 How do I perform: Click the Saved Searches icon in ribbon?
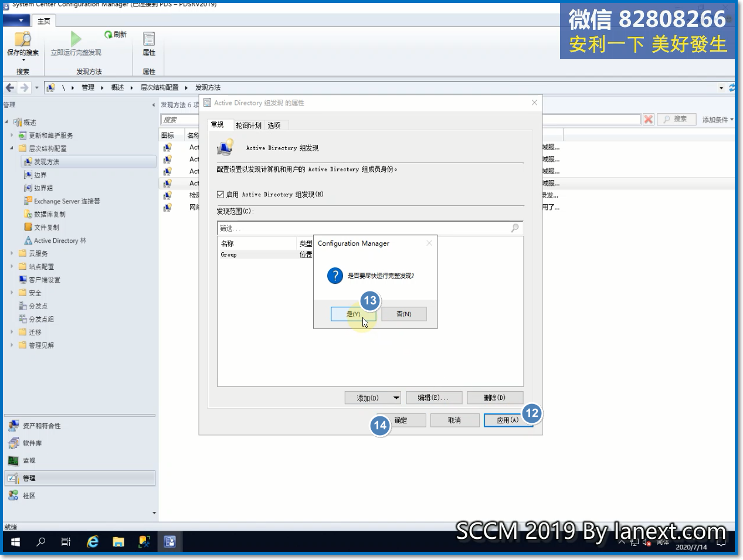coord(23,39)
